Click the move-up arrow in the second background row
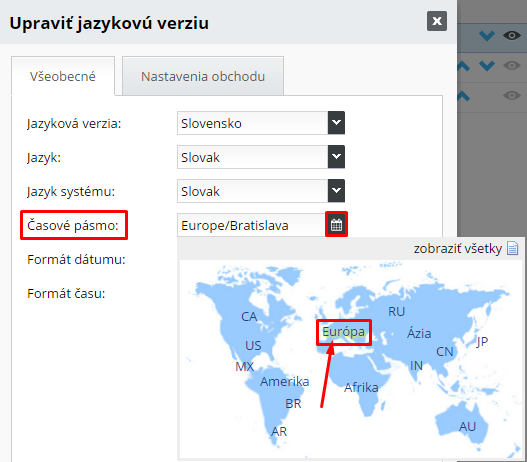This screenshot has height=462, width=527. click(463, 66)
